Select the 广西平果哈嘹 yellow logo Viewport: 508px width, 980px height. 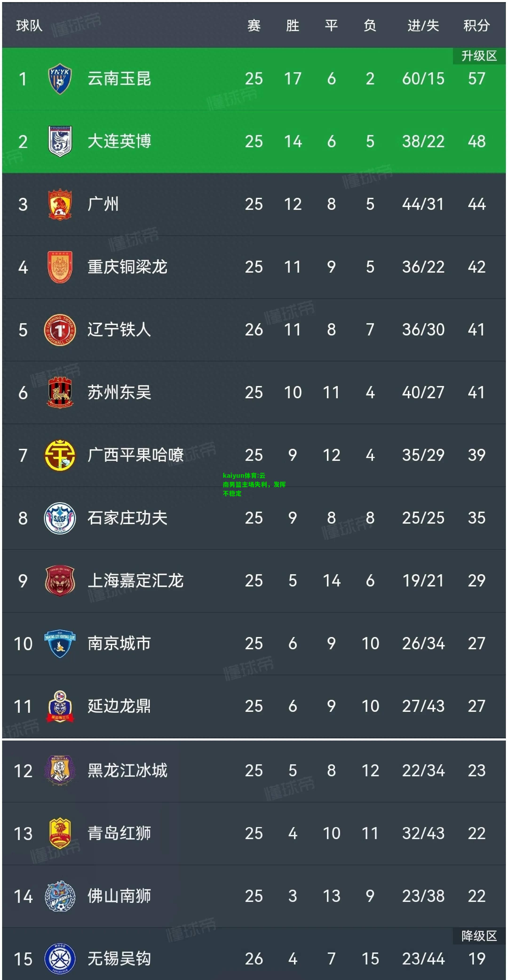tap(60, 455)
